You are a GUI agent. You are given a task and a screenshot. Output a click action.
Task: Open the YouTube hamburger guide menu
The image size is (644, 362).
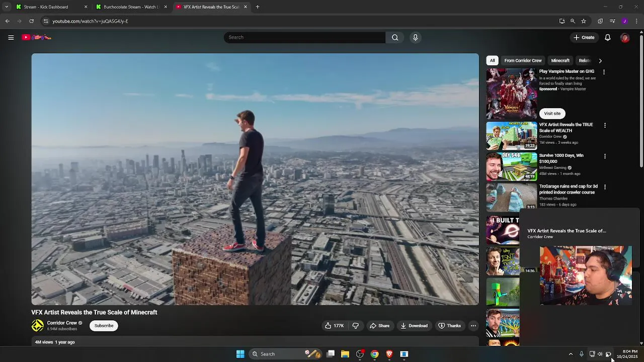point(11,37)
